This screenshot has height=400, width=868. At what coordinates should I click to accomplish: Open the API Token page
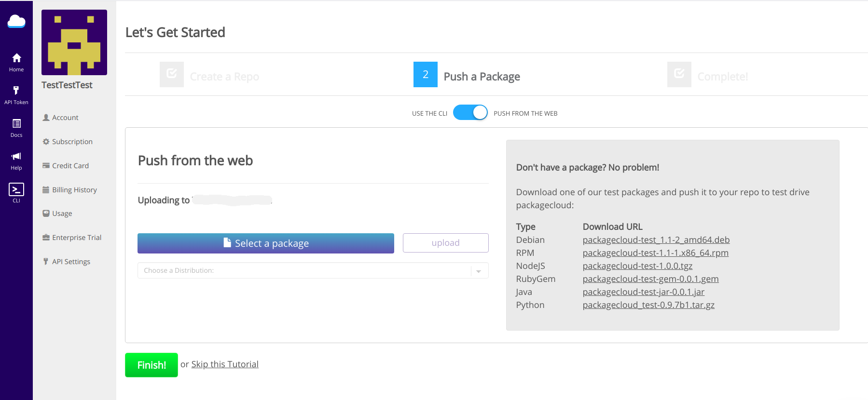pyautogui.click(x=16, y=95)
